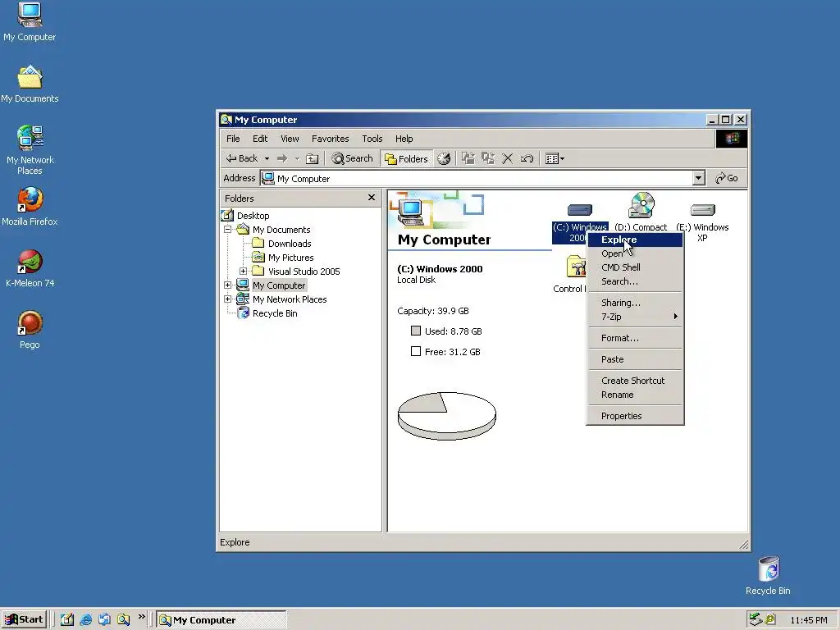Choose Create Shortcut from context menu
The width and height of the screenshot is (840, 630).
point(635,381)
